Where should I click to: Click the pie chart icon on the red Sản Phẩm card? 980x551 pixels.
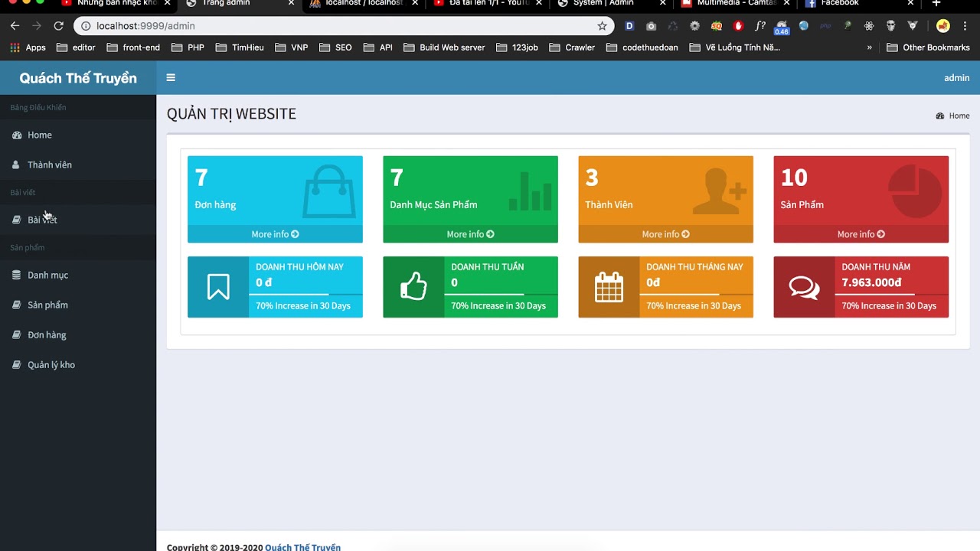click(916, 192)
